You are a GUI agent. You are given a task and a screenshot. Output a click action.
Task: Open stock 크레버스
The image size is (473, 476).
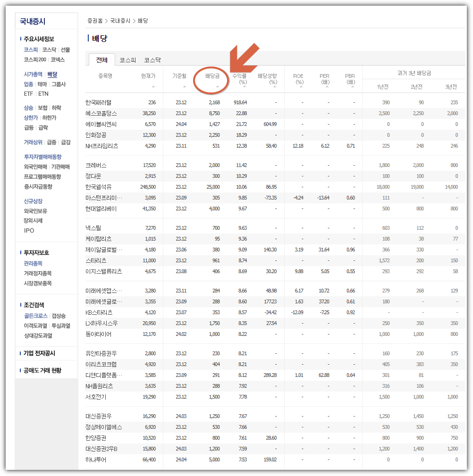pyautogui.click(x=96, y=166)
